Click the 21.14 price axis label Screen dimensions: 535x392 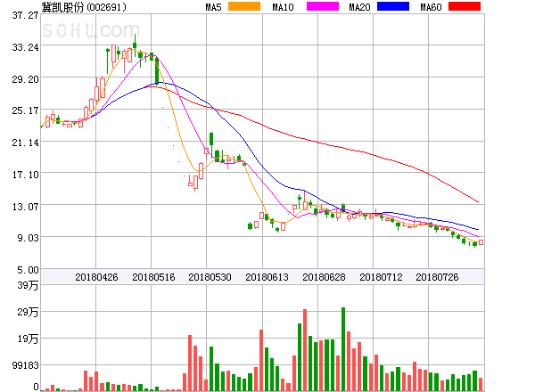[x=25, y=143]
